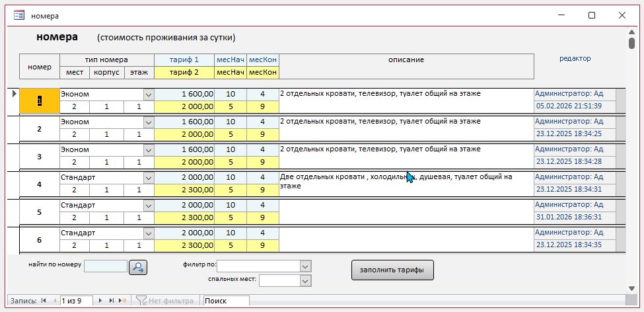
Task: Expand the 'спальных мест' dropdown
Action: point(305,281)
